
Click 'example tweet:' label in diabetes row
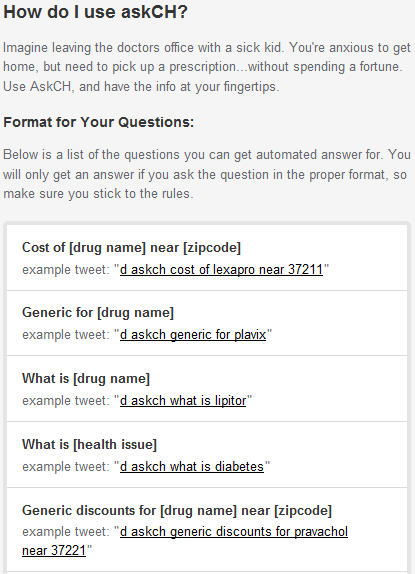coord(66,467)
